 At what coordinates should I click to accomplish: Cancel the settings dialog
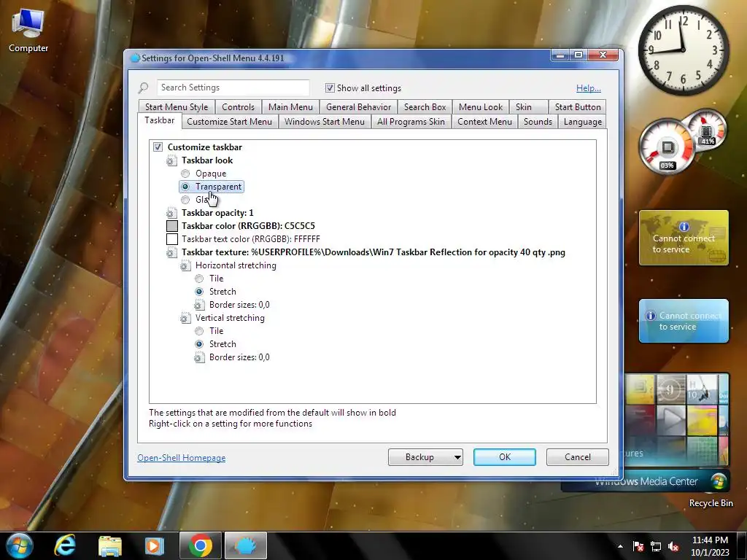pyautogui.click(x=578, y=457)
